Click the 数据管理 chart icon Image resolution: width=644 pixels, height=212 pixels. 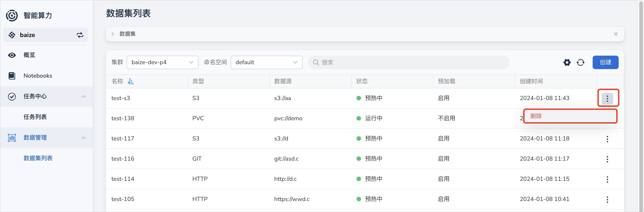tap(12, 138)
